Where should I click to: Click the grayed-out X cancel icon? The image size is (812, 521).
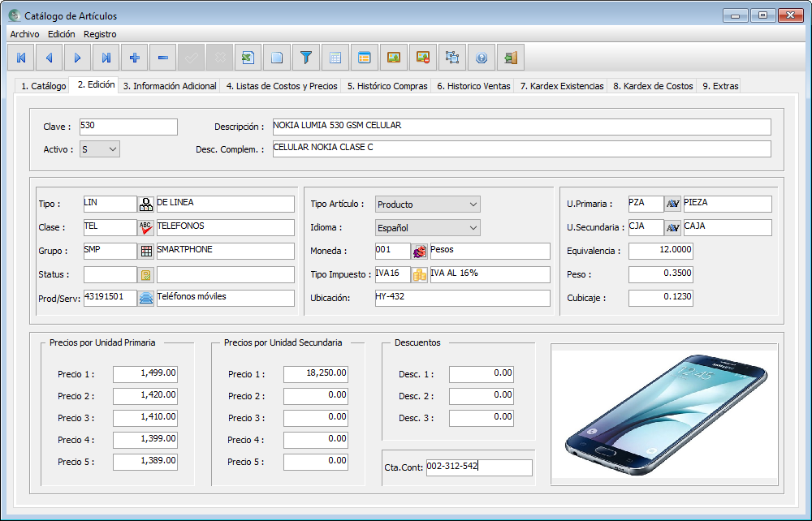[219, 58]
